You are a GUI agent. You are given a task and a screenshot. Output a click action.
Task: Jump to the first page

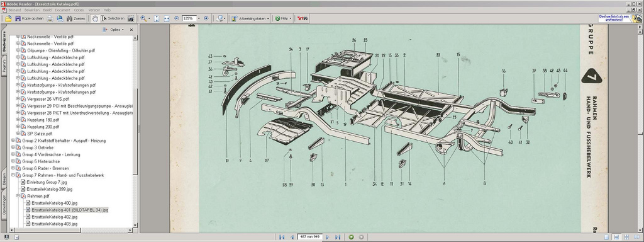(x=282, y=237)
